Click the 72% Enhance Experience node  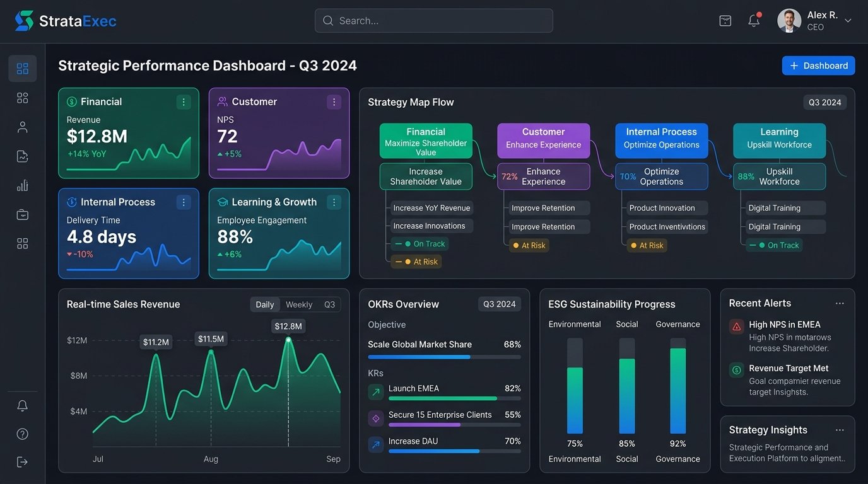(544, 176)
